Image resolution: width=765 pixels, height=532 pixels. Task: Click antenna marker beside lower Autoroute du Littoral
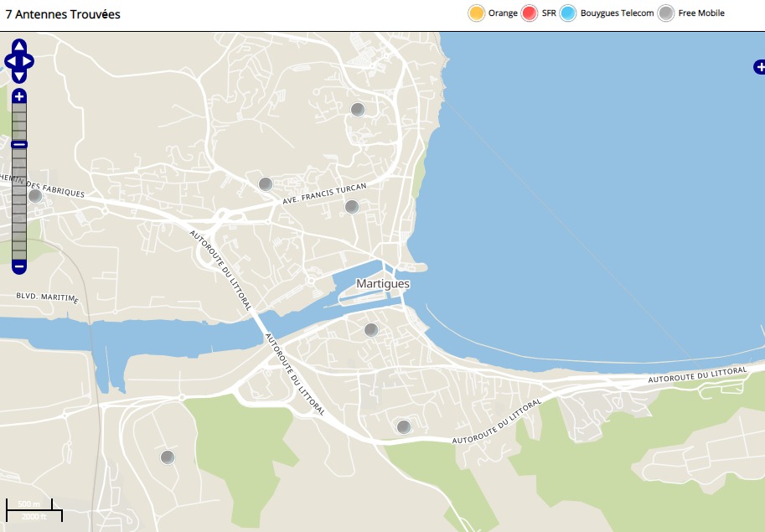(x=404, y=427)
